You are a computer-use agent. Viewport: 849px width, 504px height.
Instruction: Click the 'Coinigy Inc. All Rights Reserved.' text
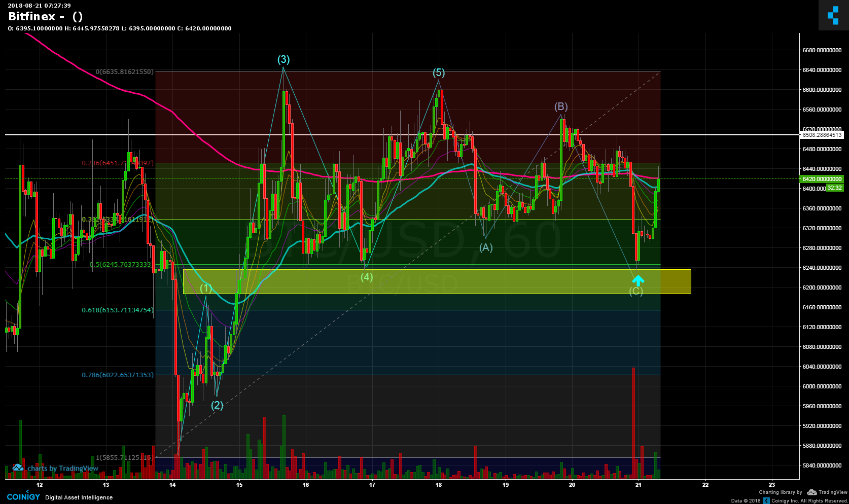coord(810,501)
